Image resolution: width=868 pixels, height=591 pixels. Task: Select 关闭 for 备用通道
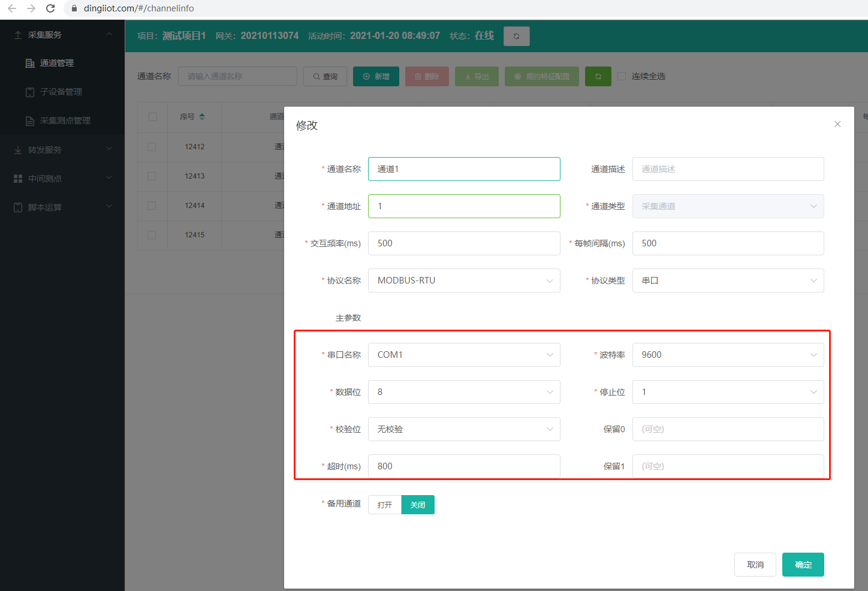coord(418,505)
